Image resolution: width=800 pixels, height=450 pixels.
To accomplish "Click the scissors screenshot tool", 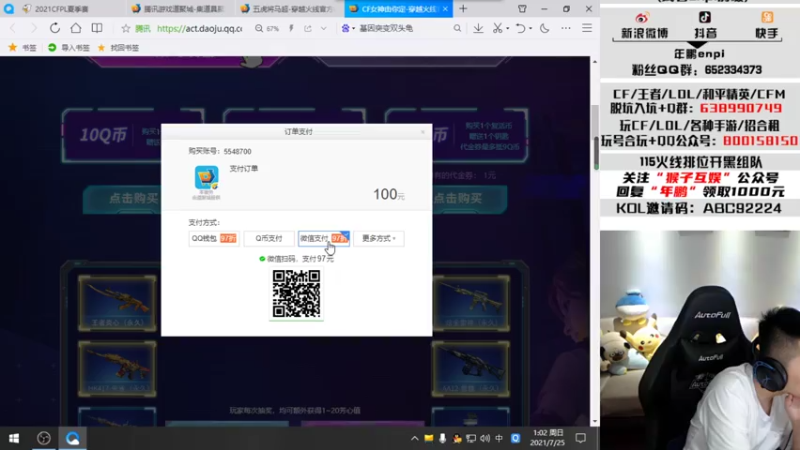I will click(x=497, y=29).
